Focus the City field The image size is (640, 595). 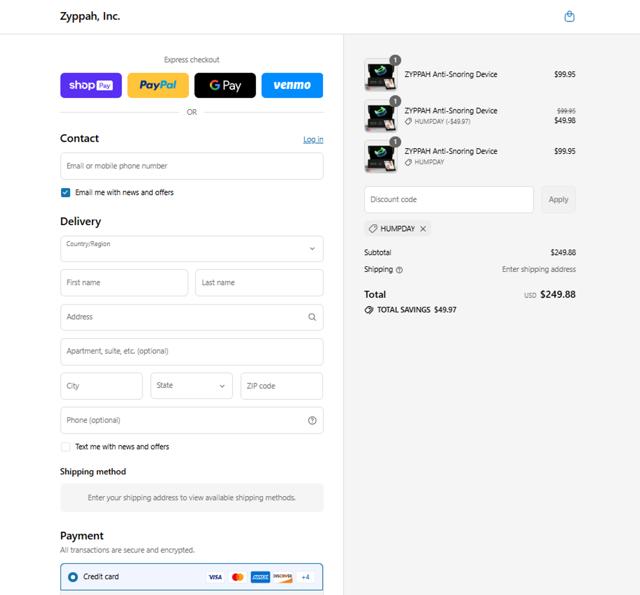tap(101, 386)
